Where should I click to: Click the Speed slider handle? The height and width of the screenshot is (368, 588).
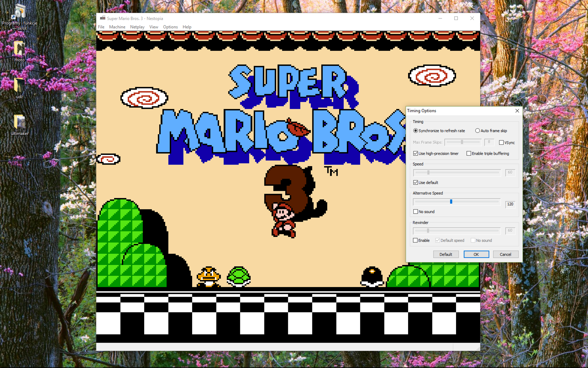pos(428,172)
